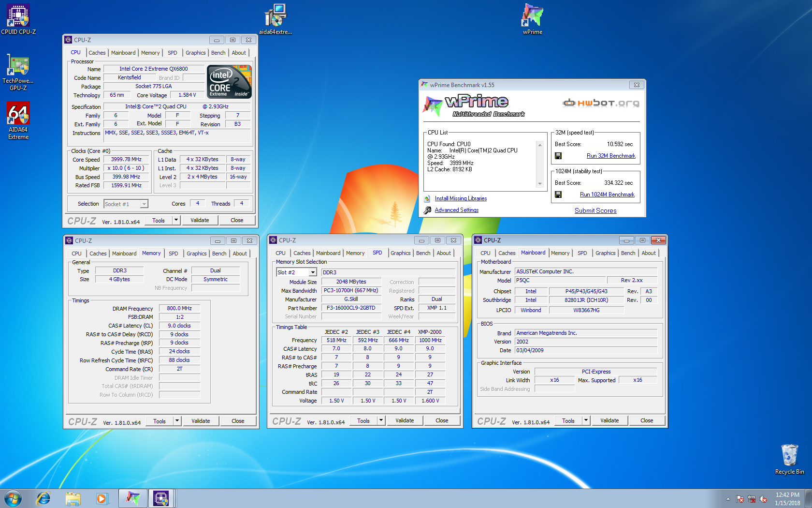The width and height of the screenshot is (812, 508).
Task: Click the muted volume tray icon
Action: click(x=764, y=499)
